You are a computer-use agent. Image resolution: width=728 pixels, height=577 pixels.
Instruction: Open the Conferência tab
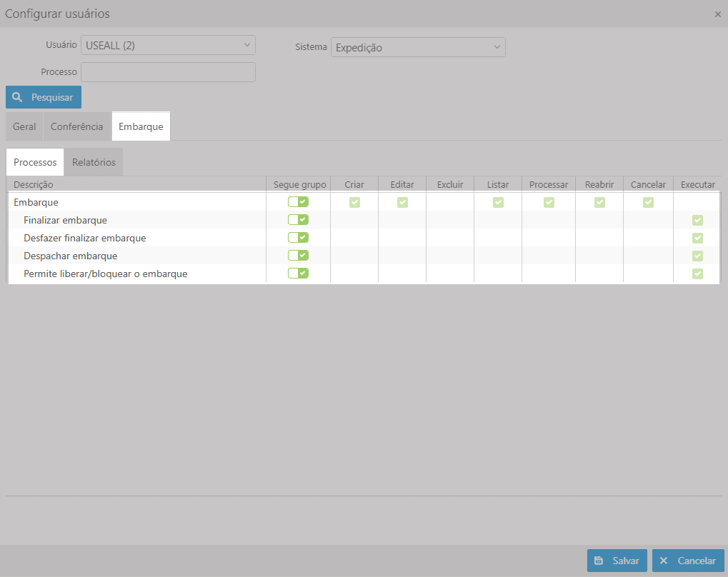pos(77,126)
